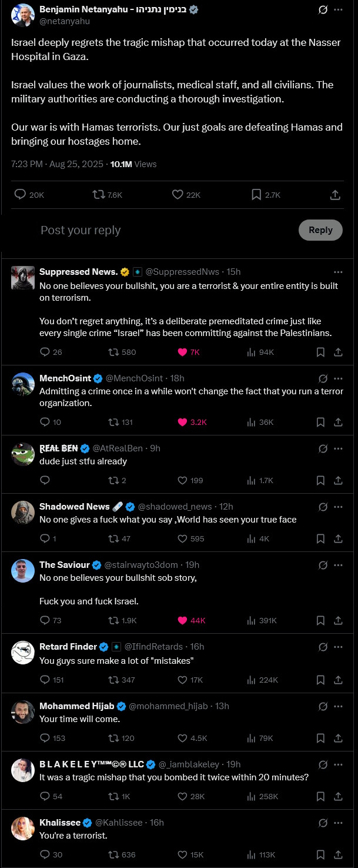Open more menu on Suppressed News reply

338,272
